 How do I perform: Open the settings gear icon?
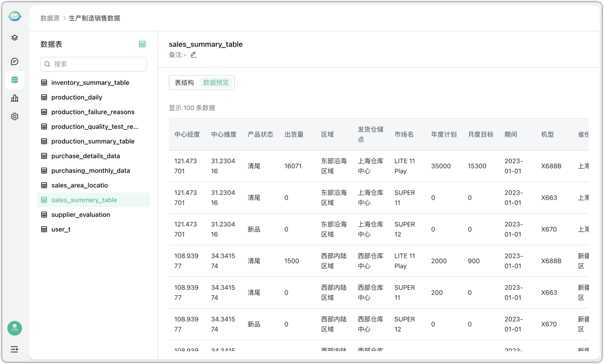click(14, 116)
